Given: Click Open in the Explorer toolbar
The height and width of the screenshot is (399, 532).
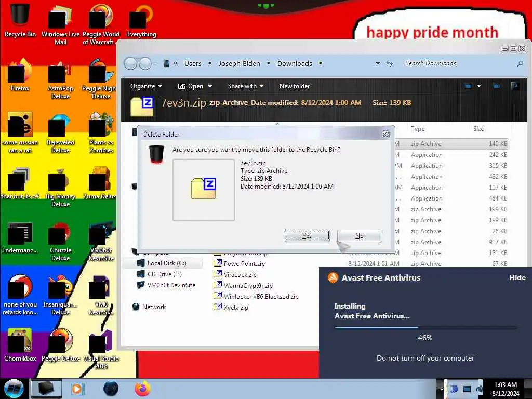Looking at the screenshot, I should pyautogui.click(x=191, y=86).
